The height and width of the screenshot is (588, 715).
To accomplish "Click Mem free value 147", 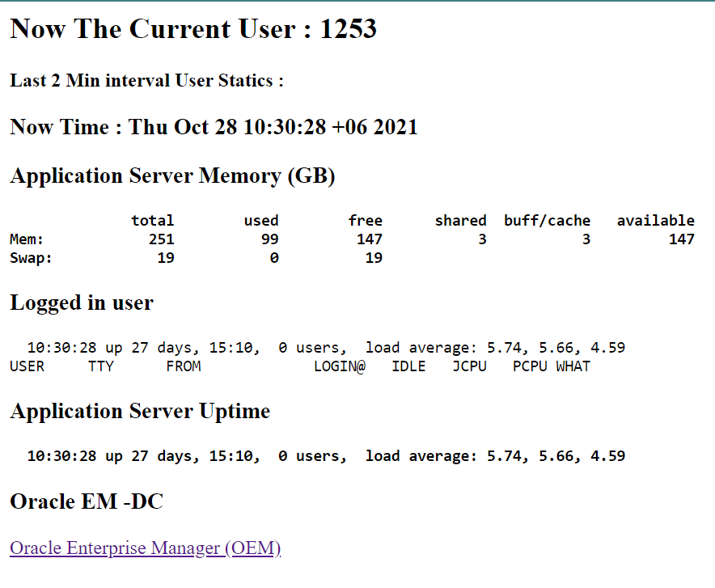I will (370, 239).
